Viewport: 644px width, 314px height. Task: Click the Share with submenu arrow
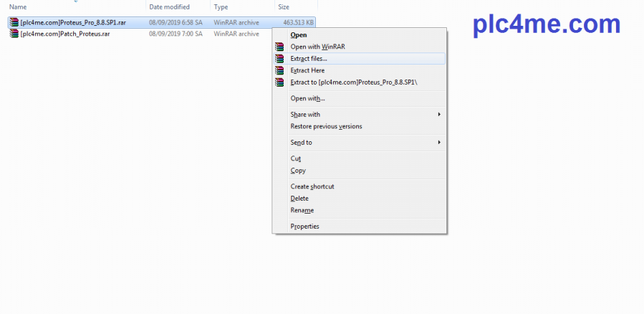coord(439,114)
